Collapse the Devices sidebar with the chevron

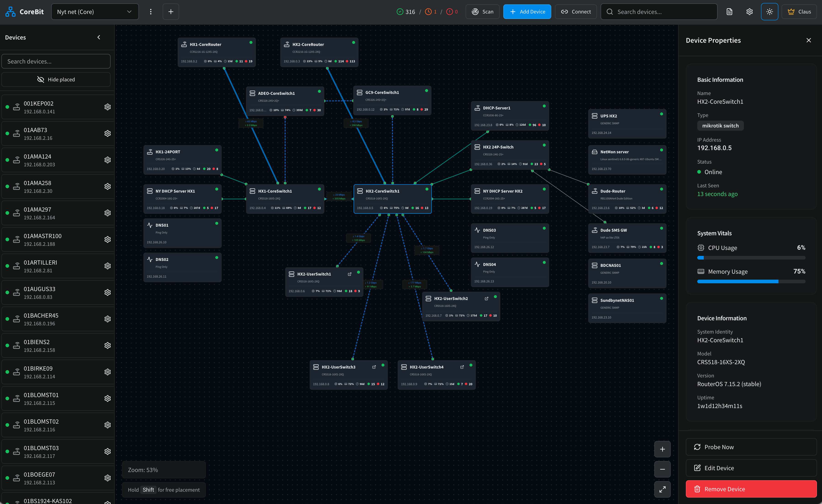[x=99, y=37]
